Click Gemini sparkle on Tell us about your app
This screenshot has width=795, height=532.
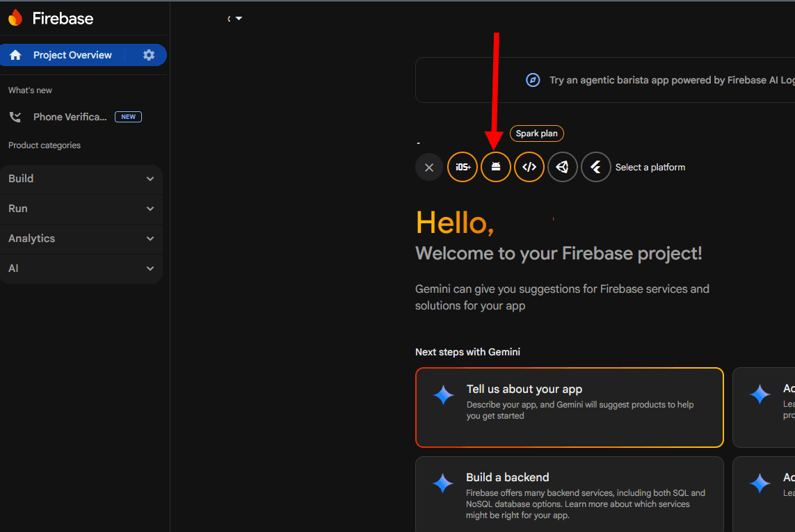(x=444, y=395)
